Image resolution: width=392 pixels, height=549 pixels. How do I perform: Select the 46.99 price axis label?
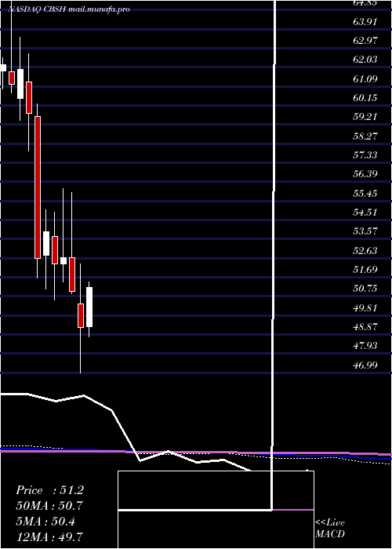(366, 365)
